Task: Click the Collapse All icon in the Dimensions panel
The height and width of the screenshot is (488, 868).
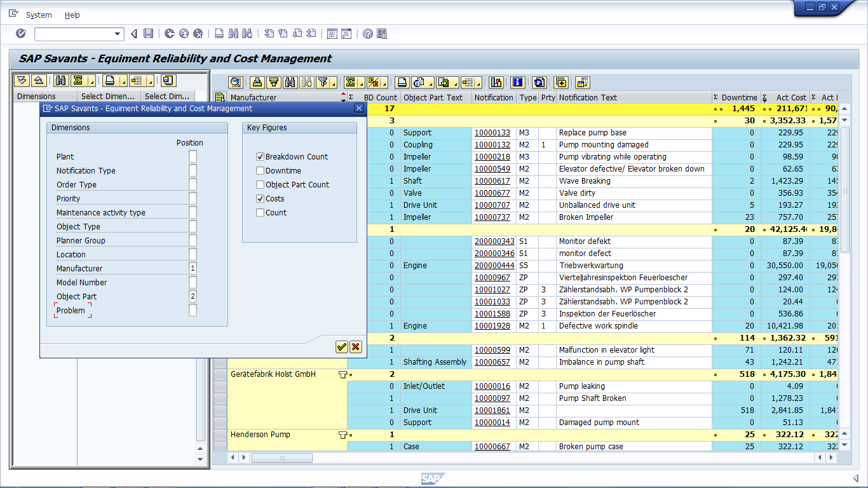Action: coord(38,81)
